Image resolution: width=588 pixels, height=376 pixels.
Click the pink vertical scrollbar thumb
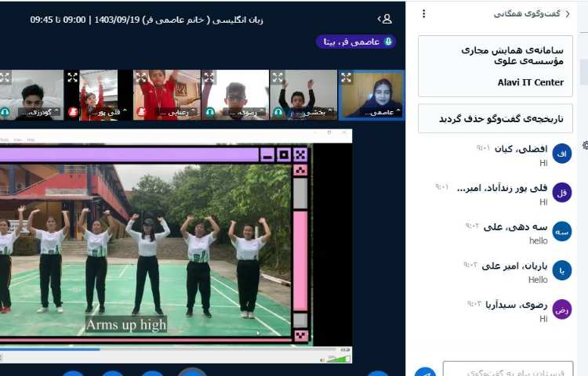coord(300,261)
